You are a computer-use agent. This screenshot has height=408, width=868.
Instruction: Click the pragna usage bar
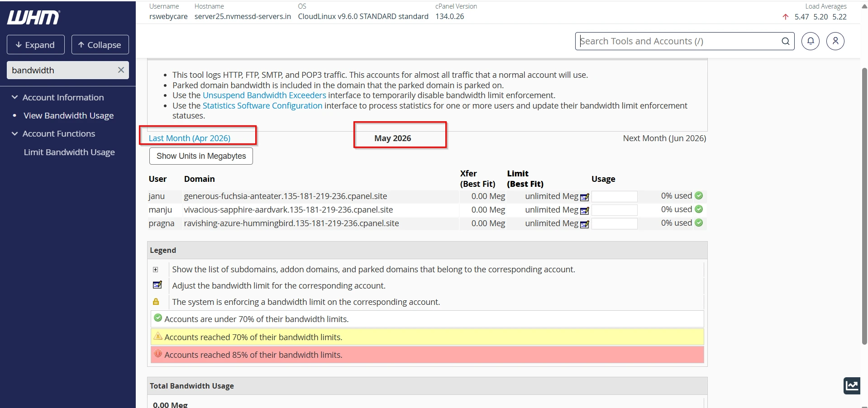point(614,223)
